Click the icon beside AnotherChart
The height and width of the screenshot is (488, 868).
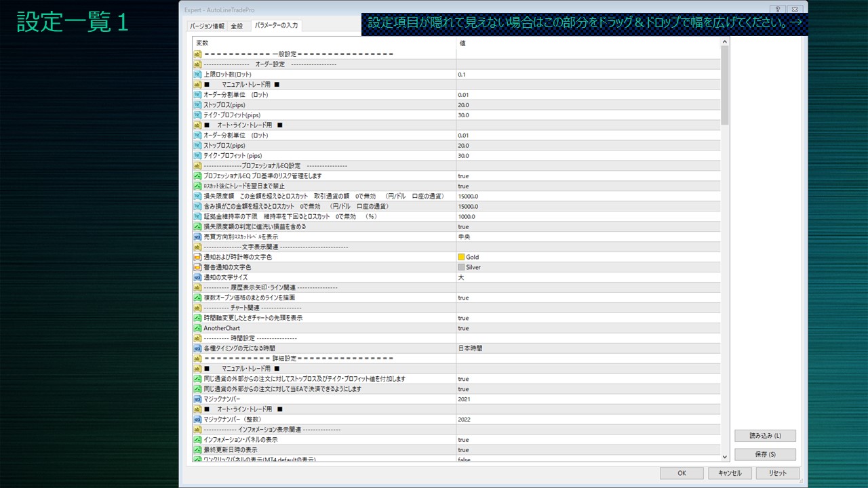pyautogui.click(x=198, y=328)
